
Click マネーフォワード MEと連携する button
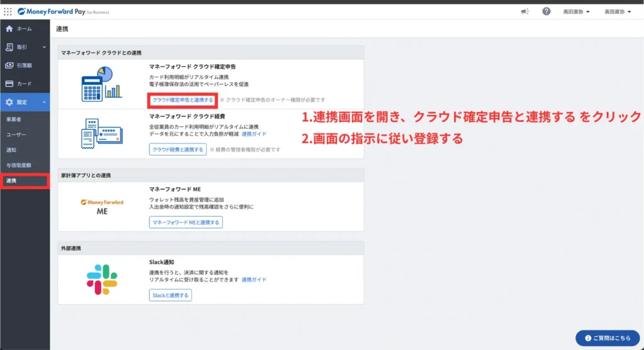pos(186,222)
